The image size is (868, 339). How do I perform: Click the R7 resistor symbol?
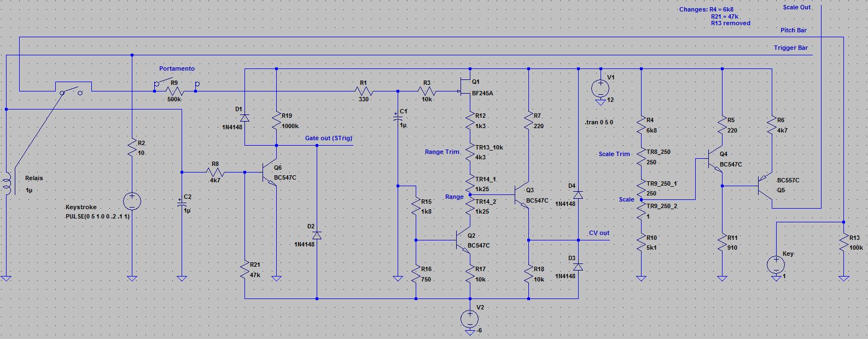(x=528, y=119)
